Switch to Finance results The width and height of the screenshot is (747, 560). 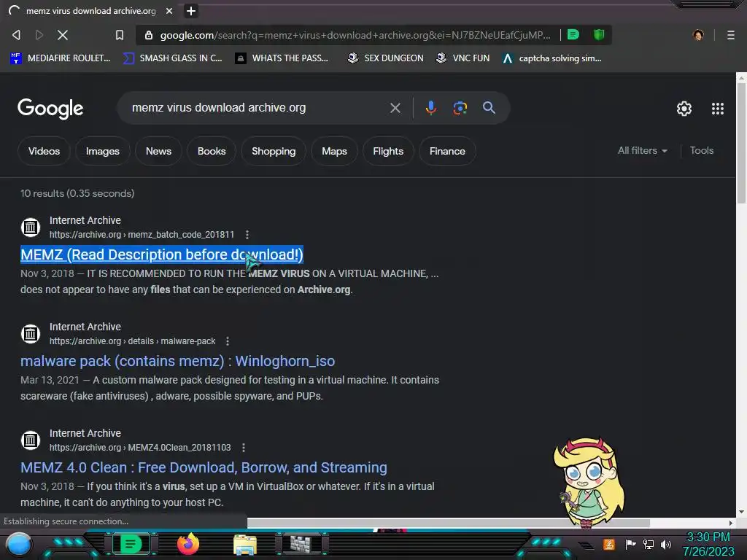coord(447,151)
